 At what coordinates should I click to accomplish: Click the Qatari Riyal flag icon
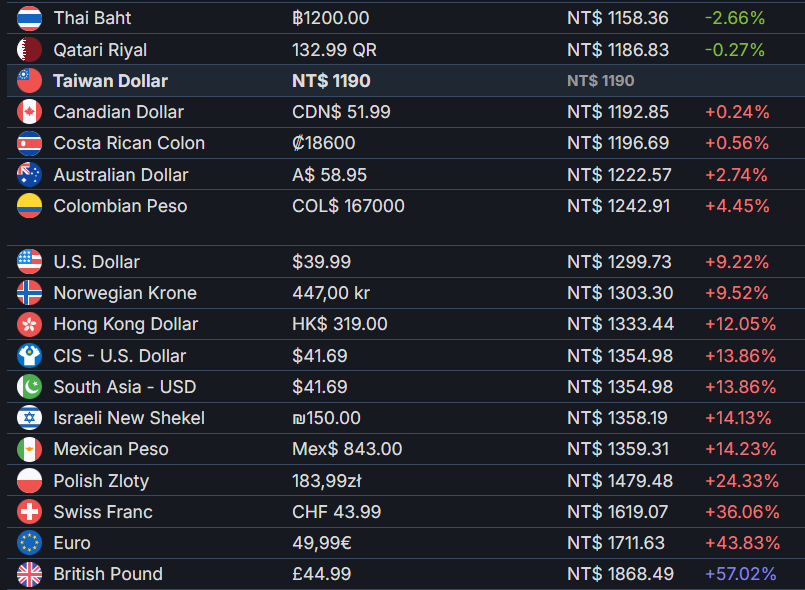pos(29,50)
